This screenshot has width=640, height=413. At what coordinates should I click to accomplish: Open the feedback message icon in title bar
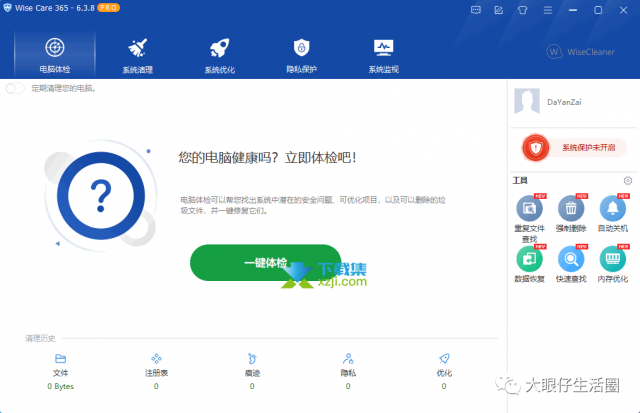(476, 10)
